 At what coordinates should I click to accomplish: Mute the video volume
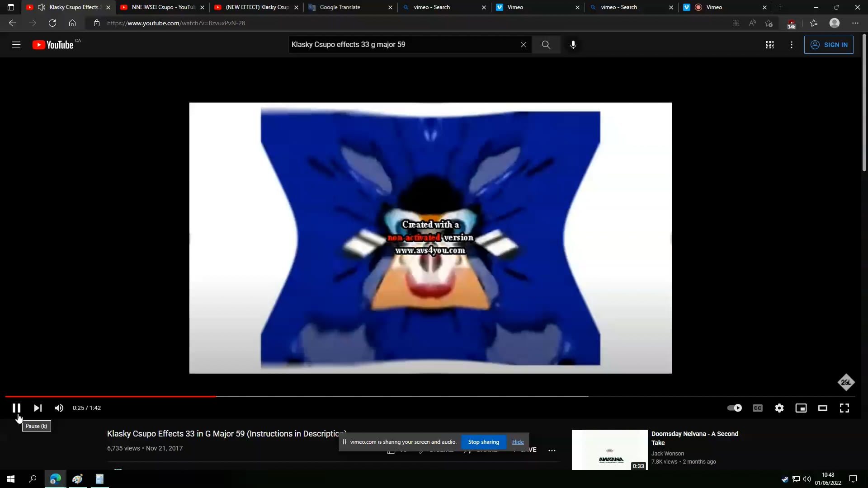pyautogui.click(x=59, y=408)
